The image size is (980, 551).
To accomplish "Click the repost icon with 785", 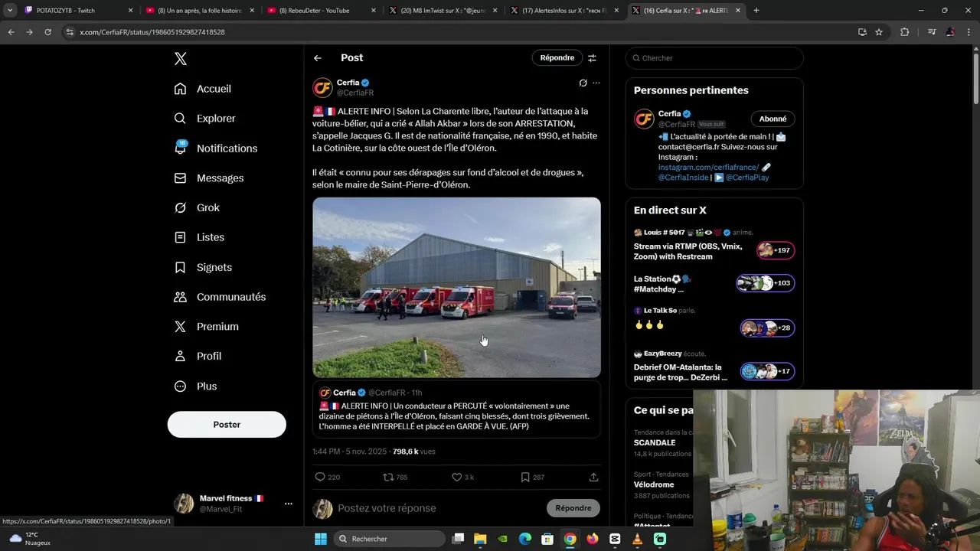I will pos(395,477).
